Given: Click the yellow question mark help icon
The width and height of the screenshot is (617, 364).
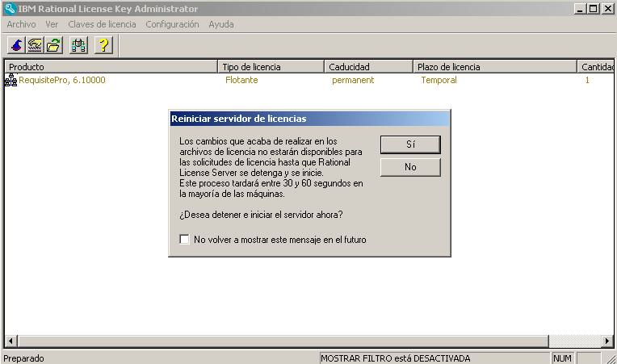Looking at the screenshot, I should coord(104,45).
